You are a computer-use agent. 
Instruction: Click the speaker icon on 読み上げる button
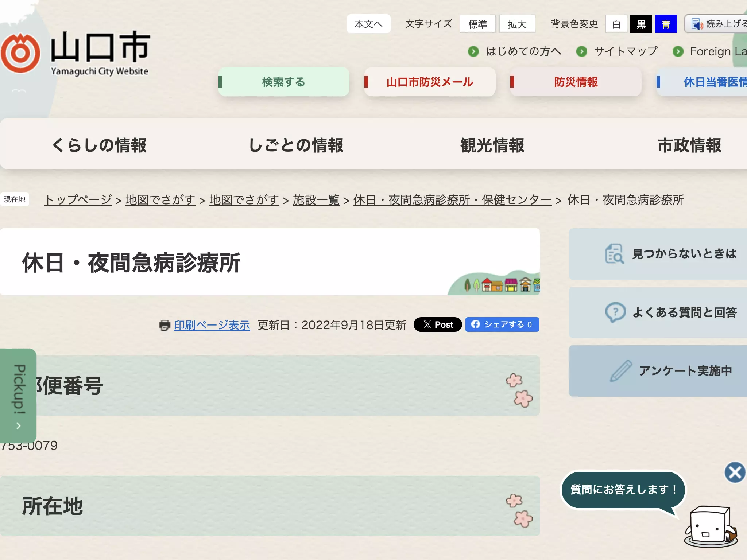coord(697,24)
